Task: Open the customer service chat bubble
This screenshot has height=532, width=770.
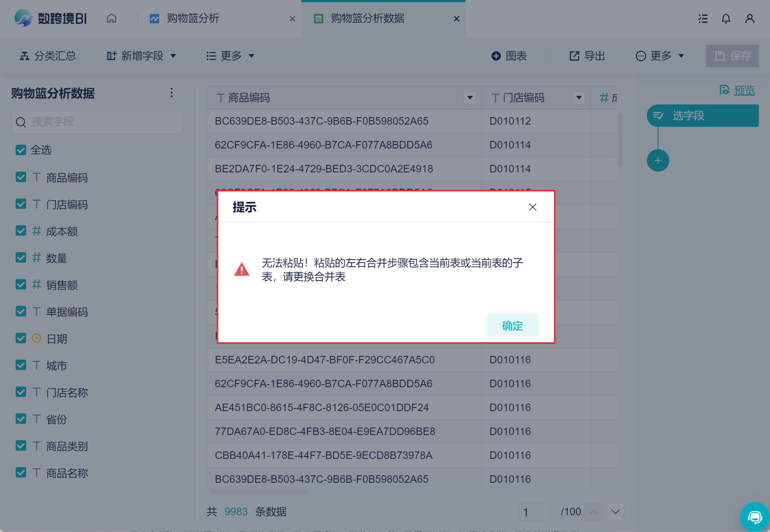Action: [x=755, y=517]
